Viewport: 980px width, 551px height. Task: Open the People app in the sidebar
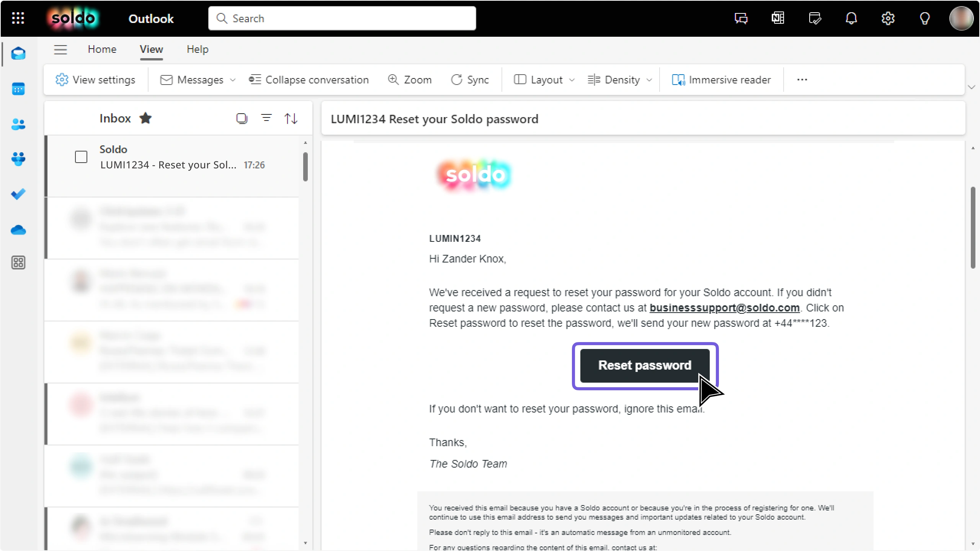point(18,124)
